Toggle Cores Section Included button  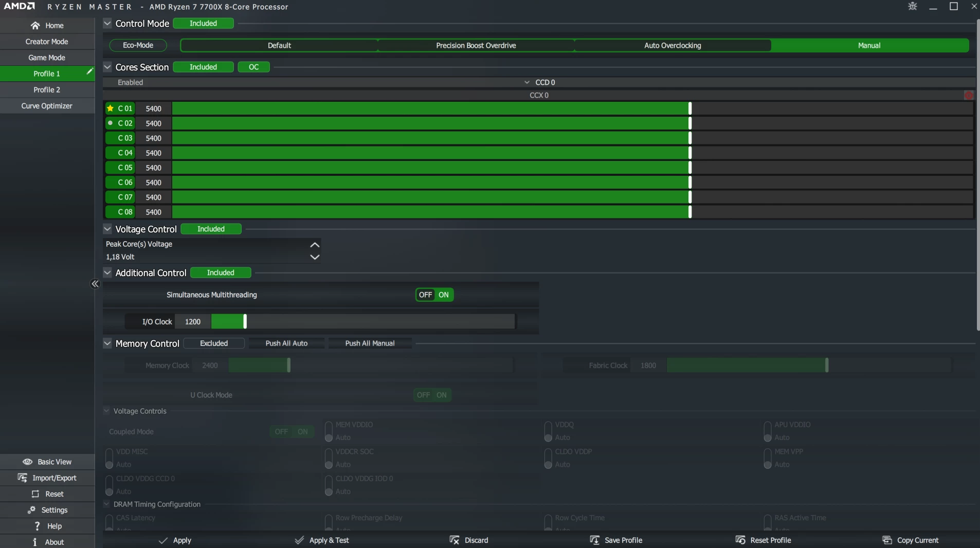[x=203, y=67]
